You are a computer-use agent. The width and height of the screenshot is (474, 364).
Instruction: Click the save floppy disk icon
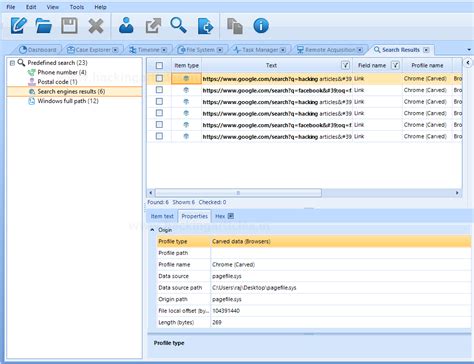coord(69,26)
